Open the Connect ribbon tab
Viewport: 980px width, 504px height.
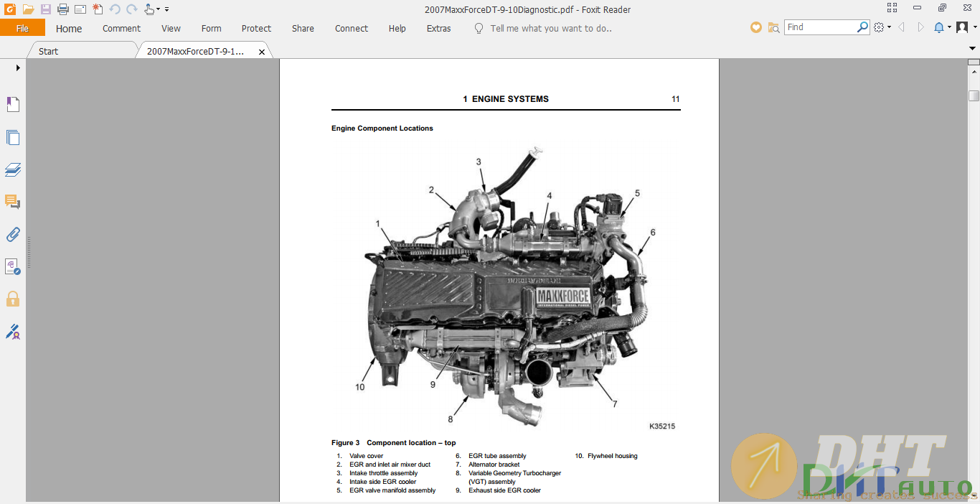pyautogui.click(x=352, y=29)
